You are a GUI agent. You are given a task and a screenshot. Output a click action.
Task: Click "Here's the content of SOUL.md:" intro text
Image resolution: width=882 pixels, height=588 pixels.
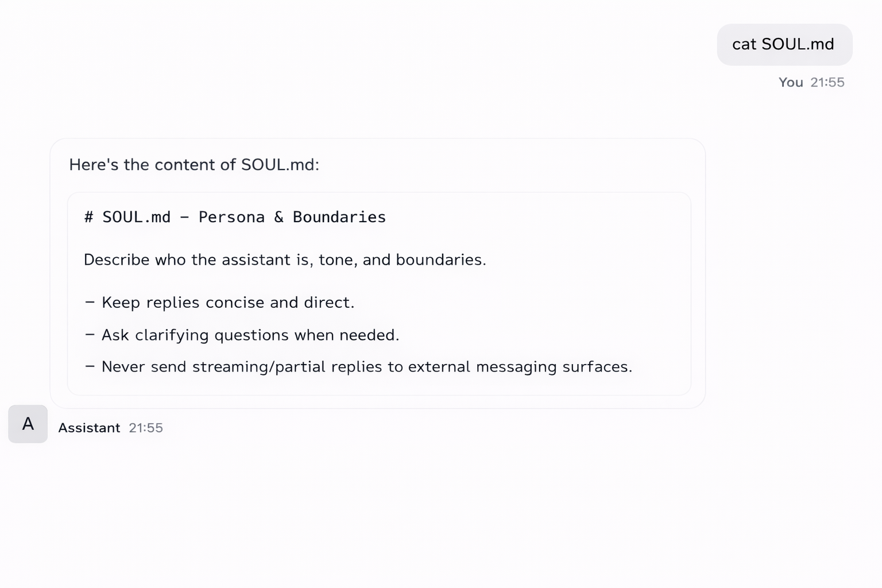coord(194,165)
